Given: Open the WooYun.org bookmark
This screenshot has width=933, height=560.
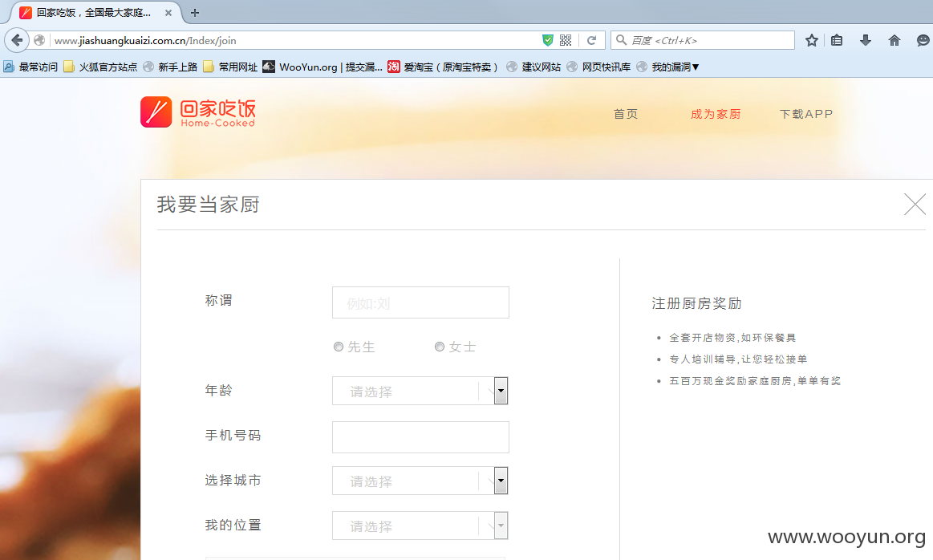Looking at the screenshot, I should [x=322, y=67].
